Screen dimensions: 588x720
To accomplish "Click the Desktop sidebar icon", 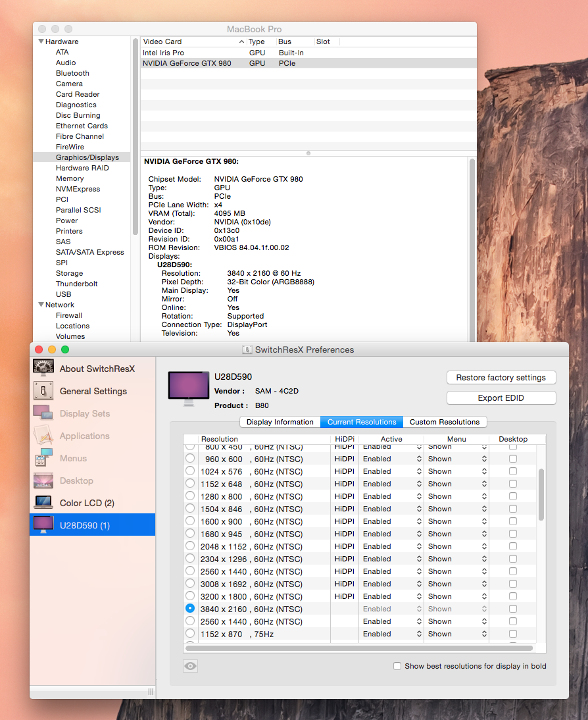I will pyautogui.click(x=43, y=480).
